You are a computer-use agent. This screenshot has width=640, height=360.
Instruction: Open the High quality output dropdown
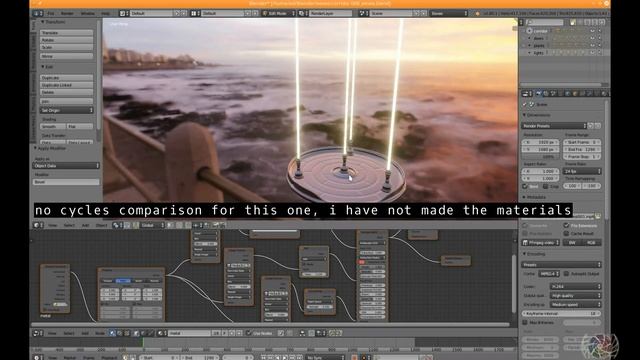tap(575, 296)
